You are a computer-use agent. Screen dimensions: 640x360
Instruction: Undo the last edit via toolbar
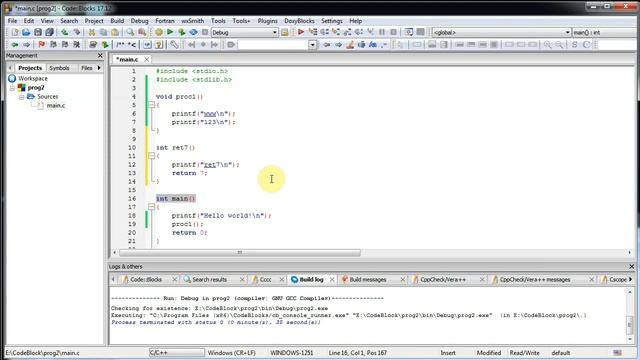point(64,32)
